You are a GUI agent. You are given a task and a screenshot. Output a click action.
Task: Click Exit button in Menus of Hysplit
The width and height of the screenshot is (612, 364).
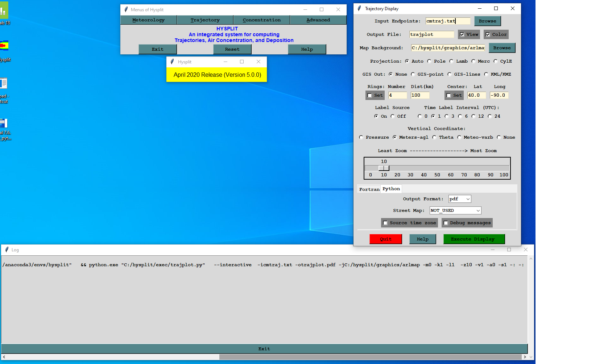pos(157,49)
